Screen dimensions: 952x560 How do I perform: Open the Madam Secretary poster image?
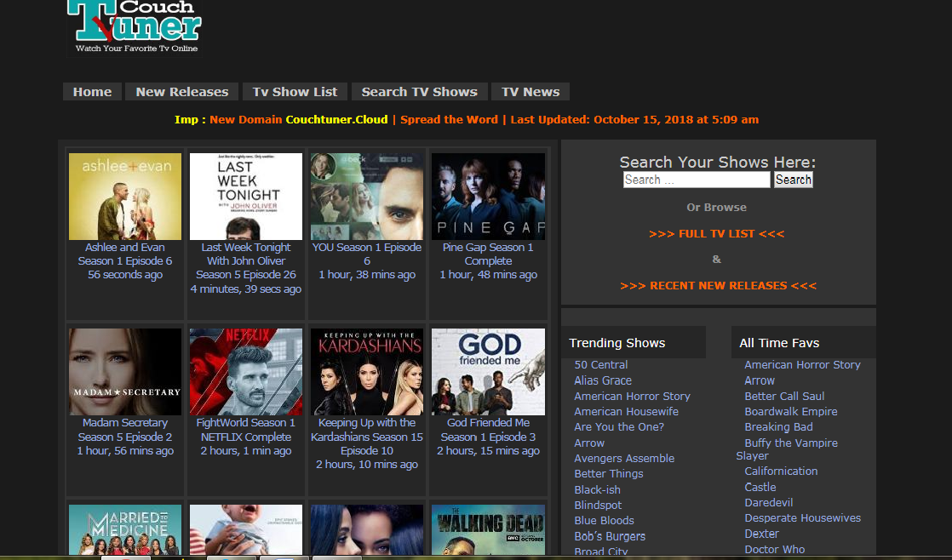point(125,372)
